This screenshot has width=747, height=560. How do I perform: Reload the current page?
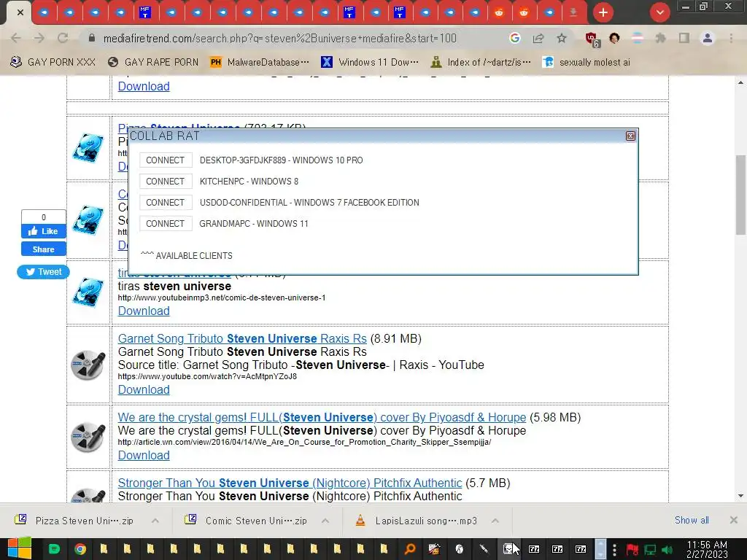[x=63, y=38]
